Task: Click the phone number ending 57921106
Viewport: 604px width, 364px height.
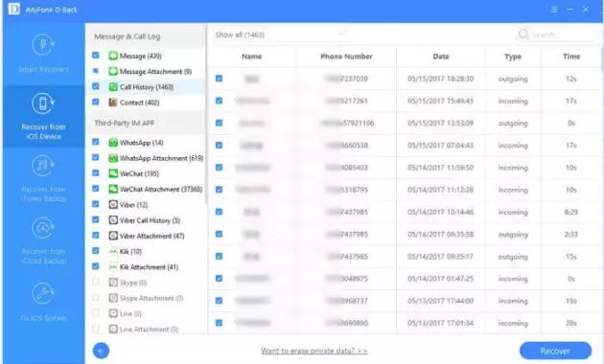Action: click(347, 124)
